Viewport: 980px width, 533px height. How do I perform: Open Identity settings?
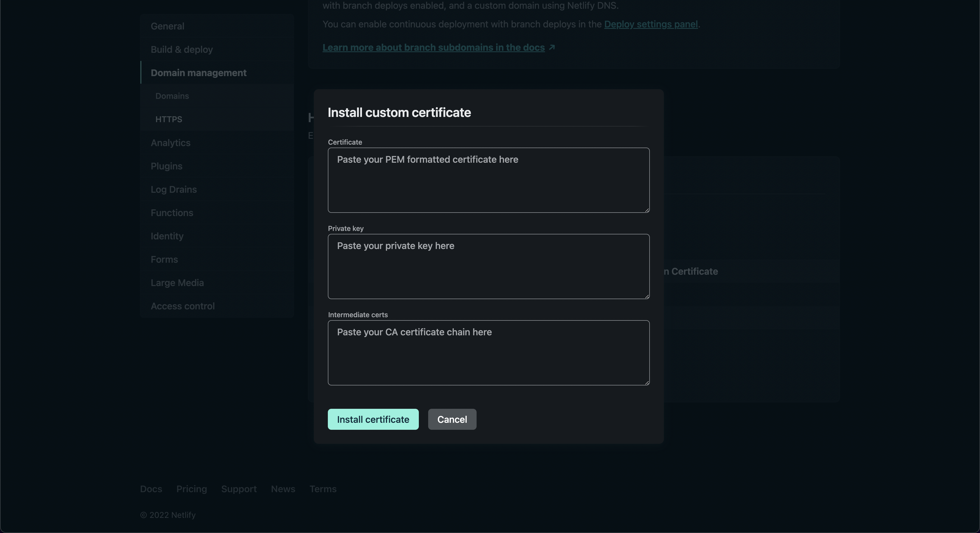click(167, 236)
